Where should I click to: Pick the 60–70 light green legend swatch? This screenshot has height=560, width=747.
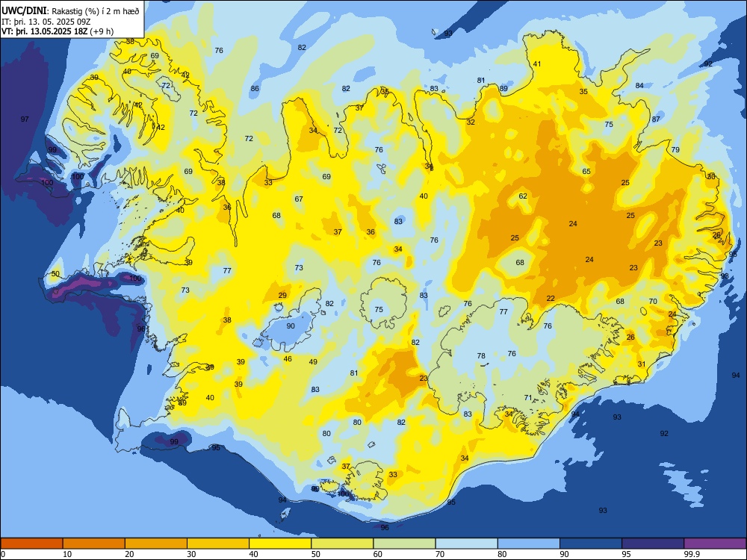coord(404,544)
